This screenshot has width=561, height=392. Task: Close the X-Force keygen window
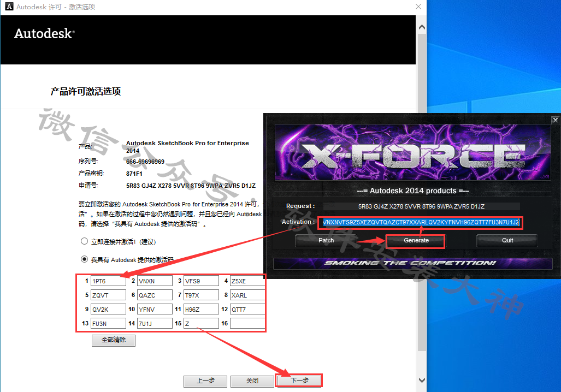555,120
